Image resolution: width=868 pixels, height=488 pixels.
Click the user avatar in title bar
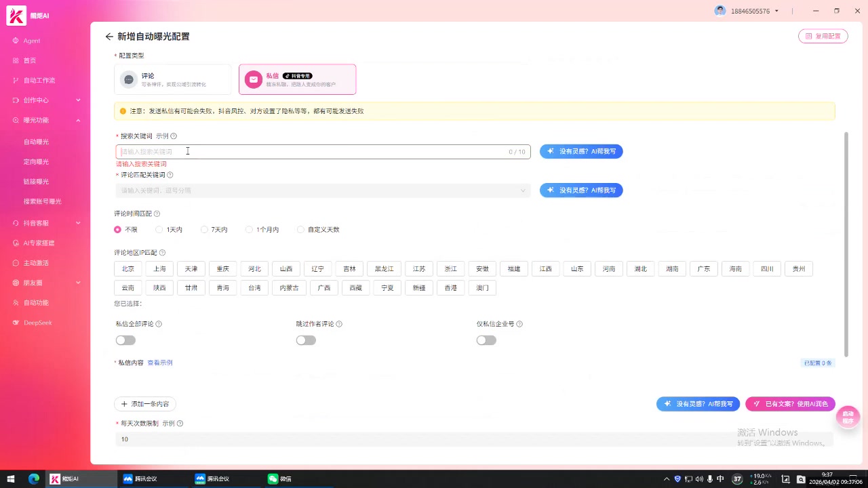click(x=720, y=11)
